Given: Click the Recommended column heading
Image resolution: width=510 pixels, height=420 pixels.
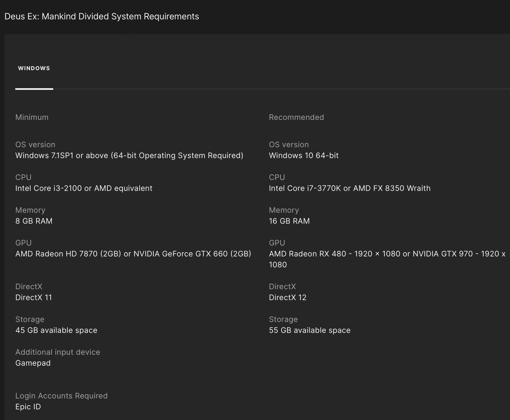Looking at the screenshot, I should point(296,117).
